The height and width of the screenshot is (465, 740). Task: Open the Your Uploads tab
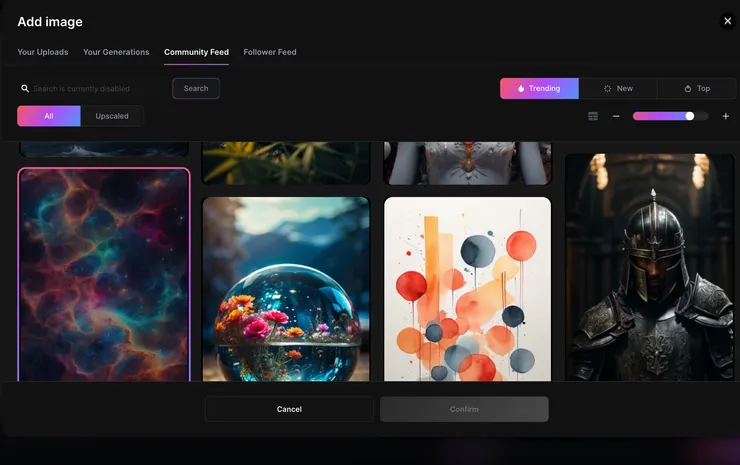pyautogui.click(x=43, y=52)
